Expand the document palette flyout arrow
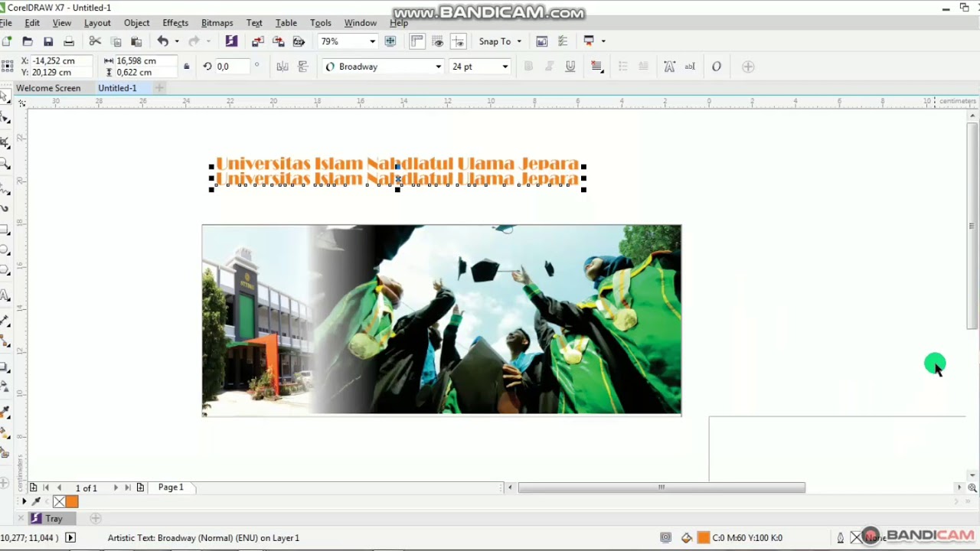The width and height of the screenshot is (980, 551). [x=24, y=502]
